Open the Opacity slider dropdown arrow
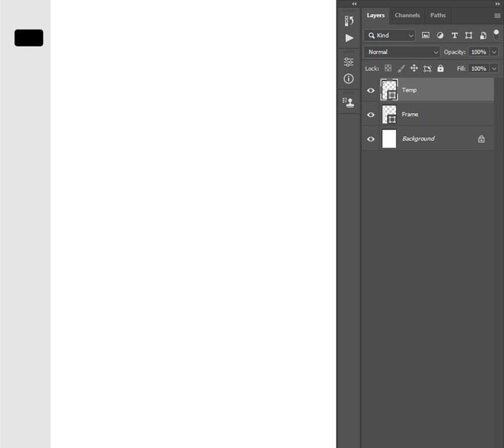The height and width of the screenshot is (448, 504). tap(494, 52)
